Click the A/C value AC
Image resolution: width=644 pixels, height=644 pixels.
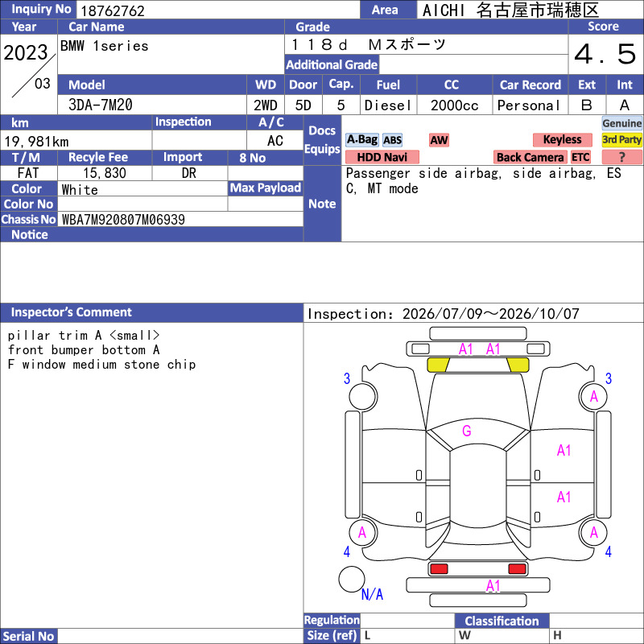[x=275, y=141]
